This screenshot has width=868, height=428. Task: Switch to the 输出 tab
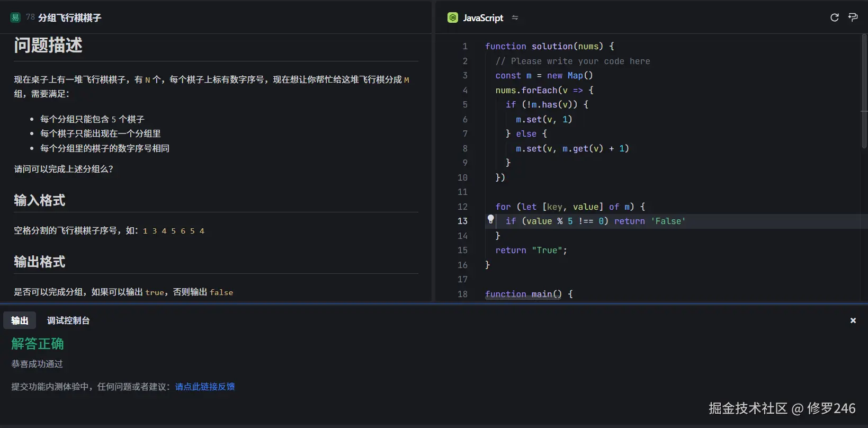click(20, 320)
